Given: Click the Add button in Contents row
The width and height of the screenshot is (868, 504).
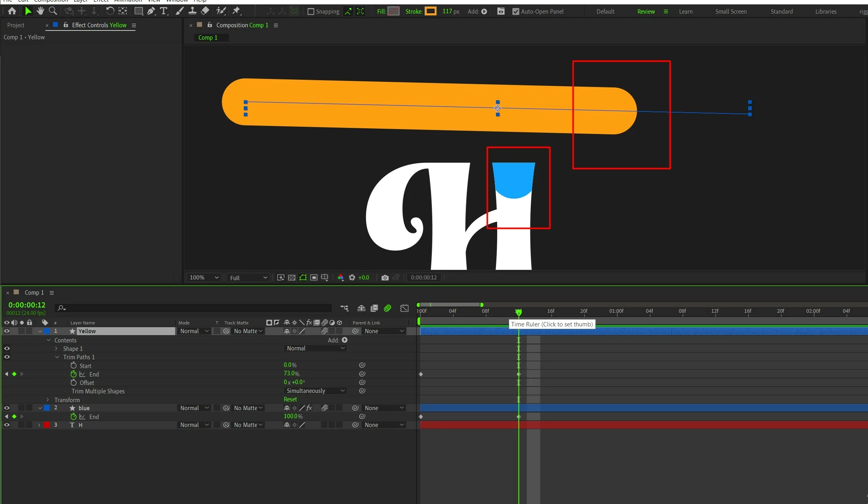Looking at the screenshot, I should click(x=344, y=340).
